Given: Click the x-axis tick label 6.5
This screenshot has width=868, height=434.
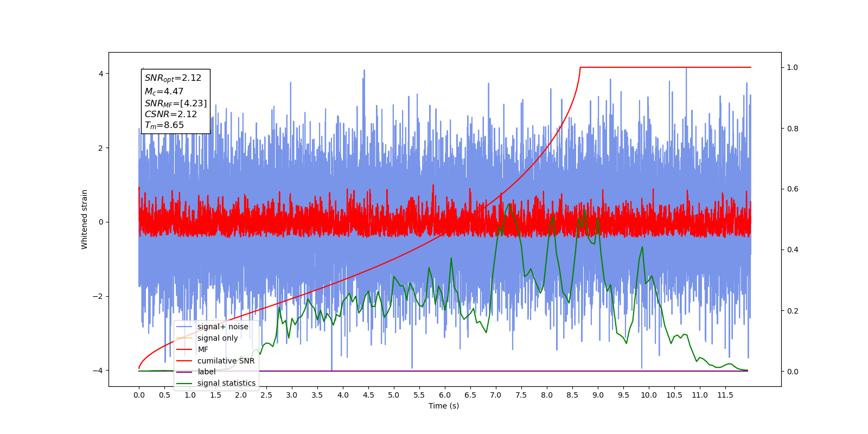Looking at the screenshot, I should pos(470,395).
